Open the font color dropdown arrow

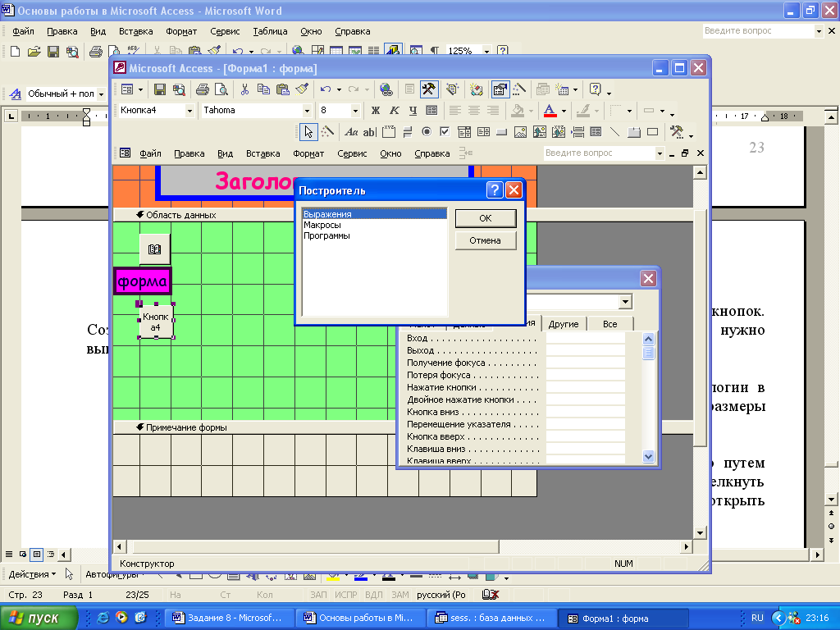click(564, 112)
